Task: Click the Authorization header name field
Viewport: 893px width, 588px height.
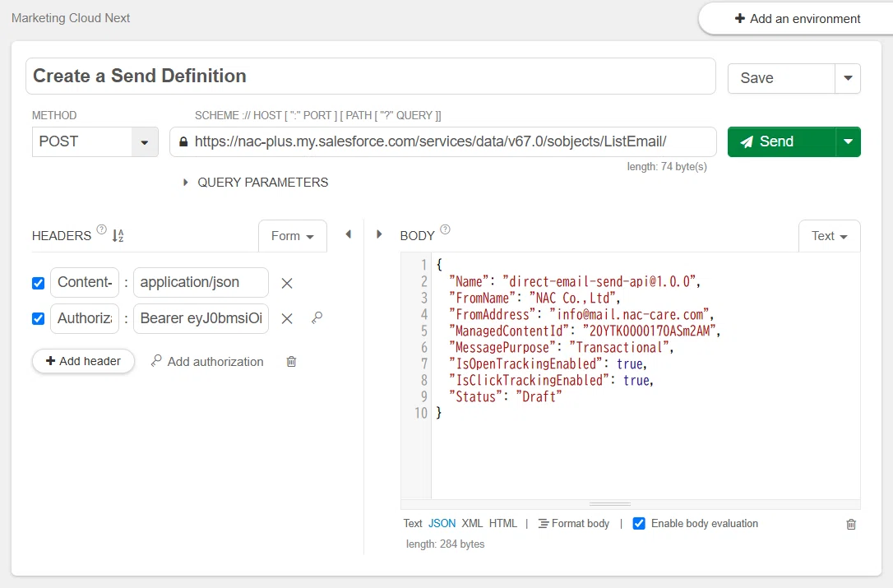Action: (85, 318)
